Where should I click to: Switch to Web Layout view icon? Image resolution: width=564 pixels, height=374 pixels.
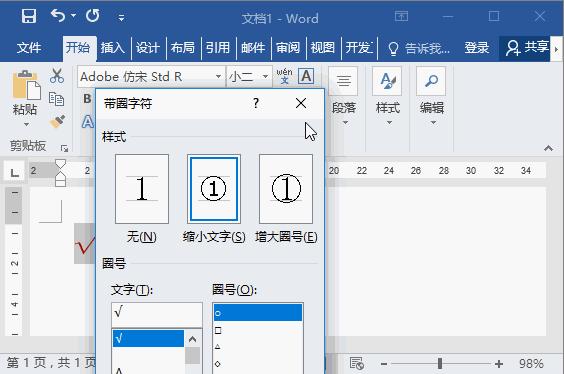pyautogui.click(x=356, y=363)
